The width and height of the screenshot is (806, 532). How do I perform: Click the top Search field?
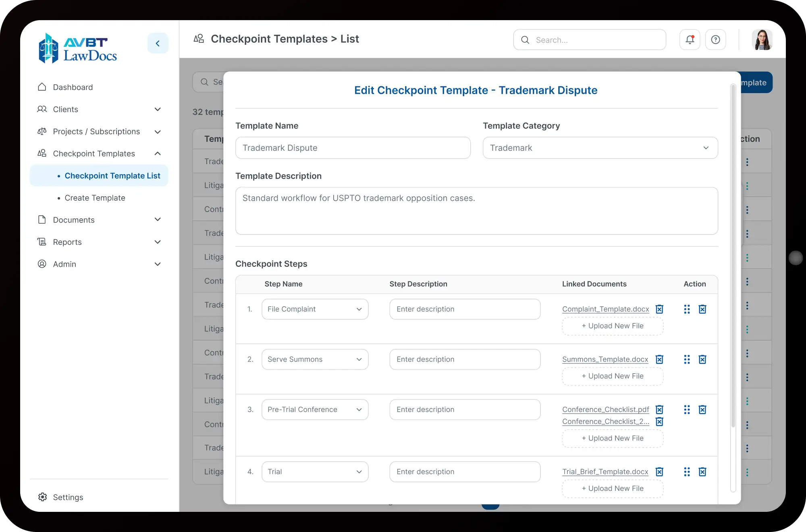(x=590, y=39)
